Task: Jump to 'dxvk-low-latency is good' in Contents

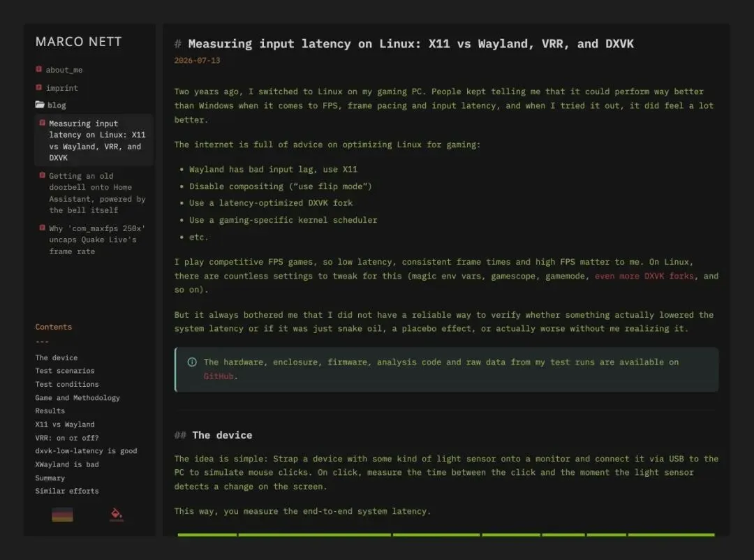Action: 86,451
